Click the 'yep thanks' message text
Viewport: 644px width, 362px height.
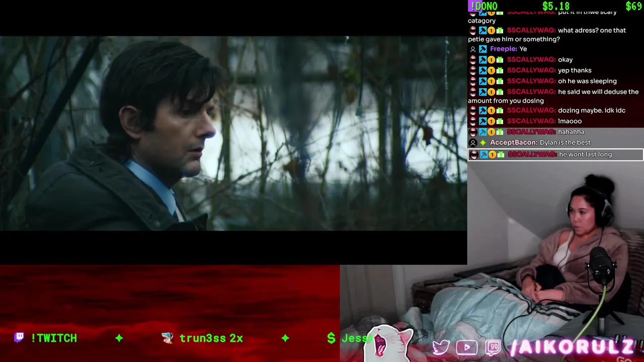(x=575, y=70)
